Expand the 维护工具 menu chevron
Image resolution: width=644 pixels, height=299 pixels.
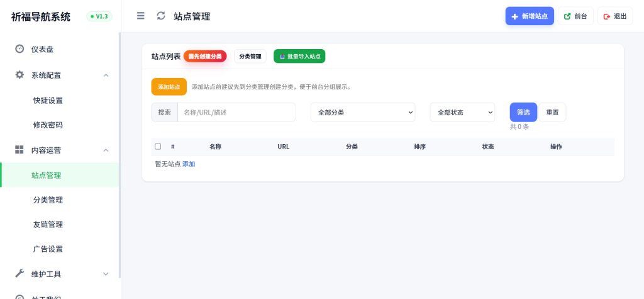coord(106,274)
